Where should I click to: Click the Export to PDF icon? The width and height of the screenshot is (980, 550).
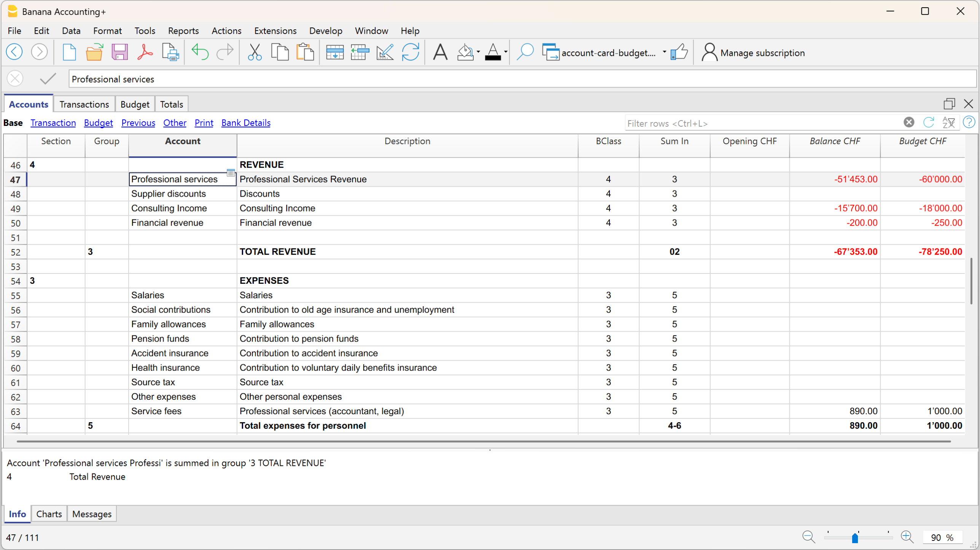[x=145, y=52]
